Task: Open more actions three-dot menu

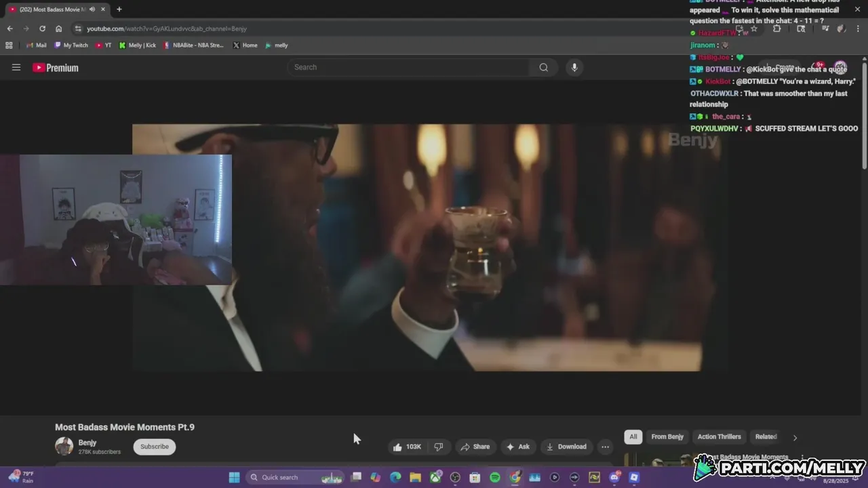Action: [x=605, y=447]
